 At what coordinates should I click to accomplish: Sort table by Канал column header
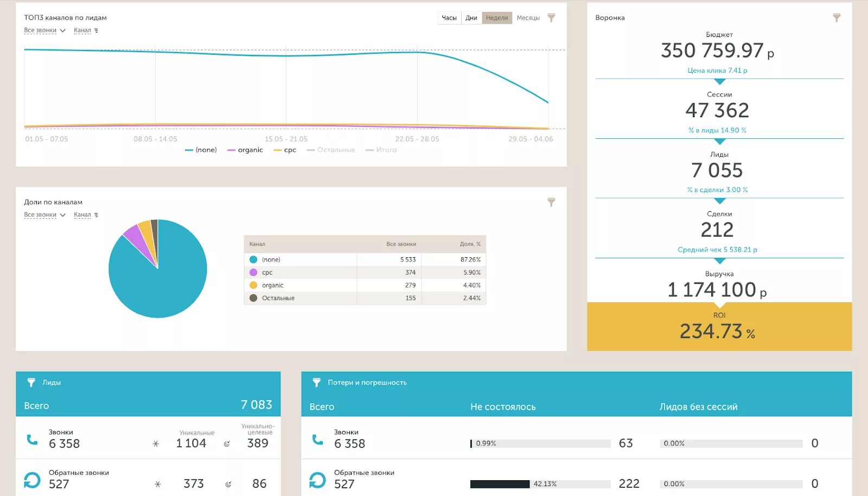coord(257,244)
